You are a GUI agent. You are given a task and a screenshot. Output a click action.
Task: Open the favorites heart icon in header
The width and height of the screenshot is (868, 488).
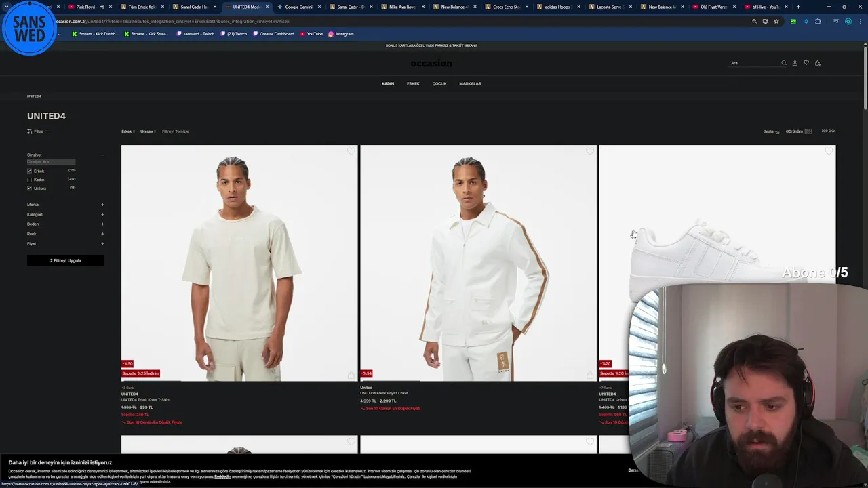[806, 63]
